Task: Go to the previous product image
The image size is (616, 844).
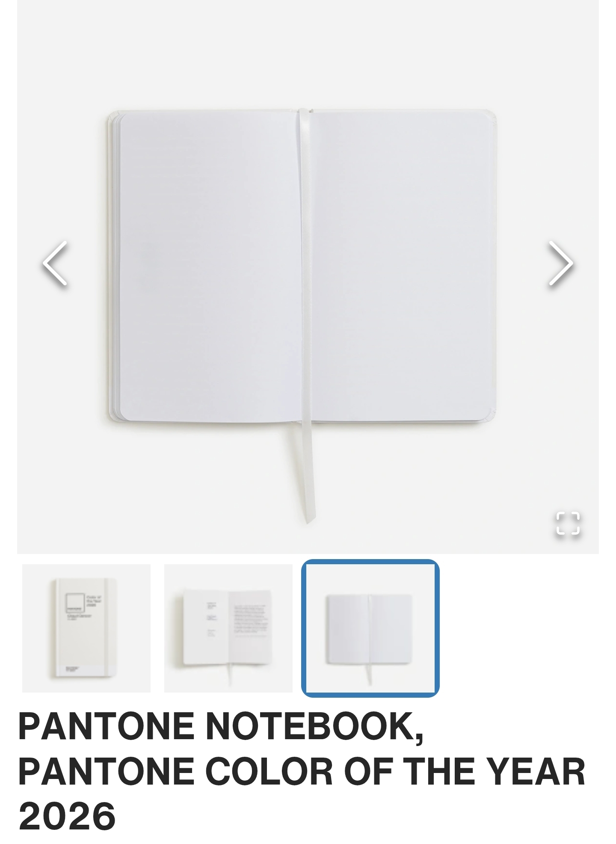Action: pos(55,263)
